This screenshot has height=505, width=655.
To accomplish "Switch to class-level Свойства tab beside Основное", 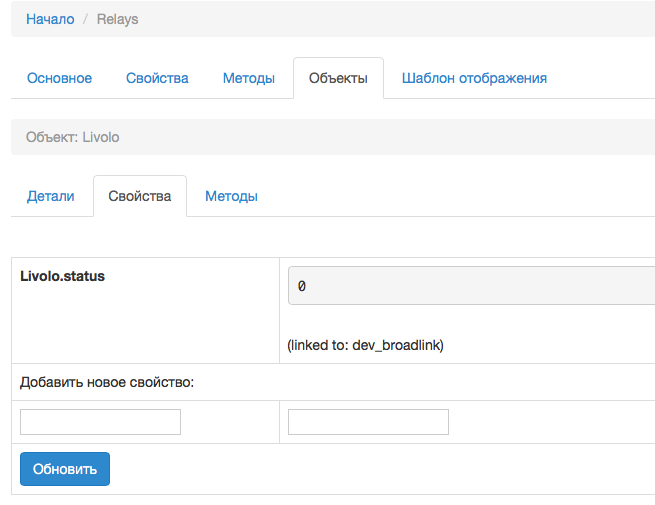I will coord(157,78).
